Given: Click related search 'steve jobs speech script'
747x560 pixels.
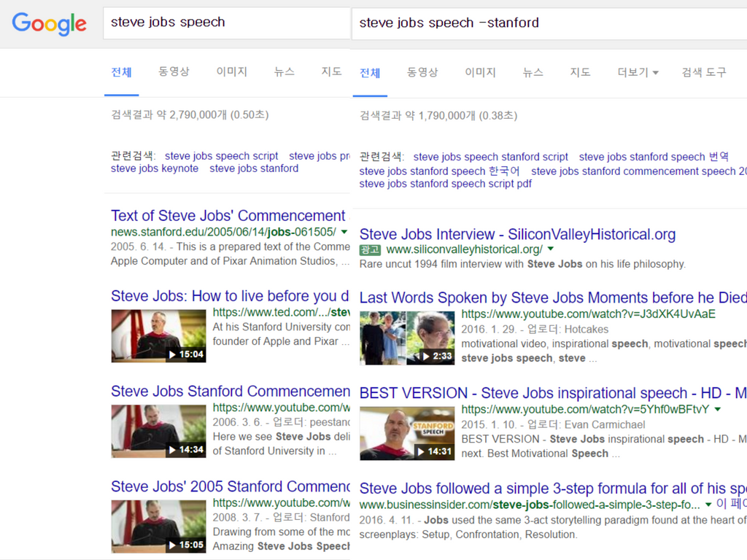Looking at the screenshot, I should (222, 156).
